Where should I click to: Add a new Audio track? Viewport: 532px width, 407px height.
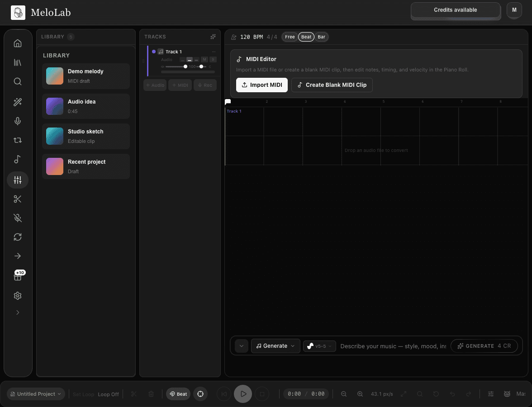click(x=155, y=85)
